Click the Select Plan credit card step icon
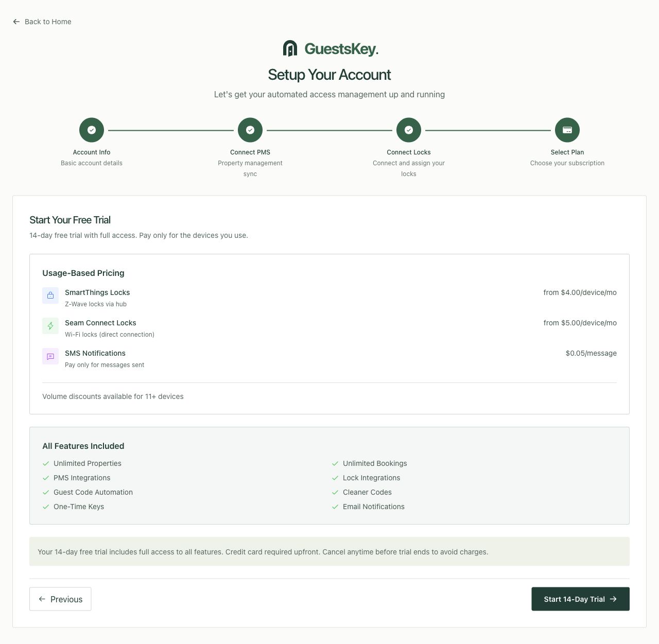 (x=567, y=130)
